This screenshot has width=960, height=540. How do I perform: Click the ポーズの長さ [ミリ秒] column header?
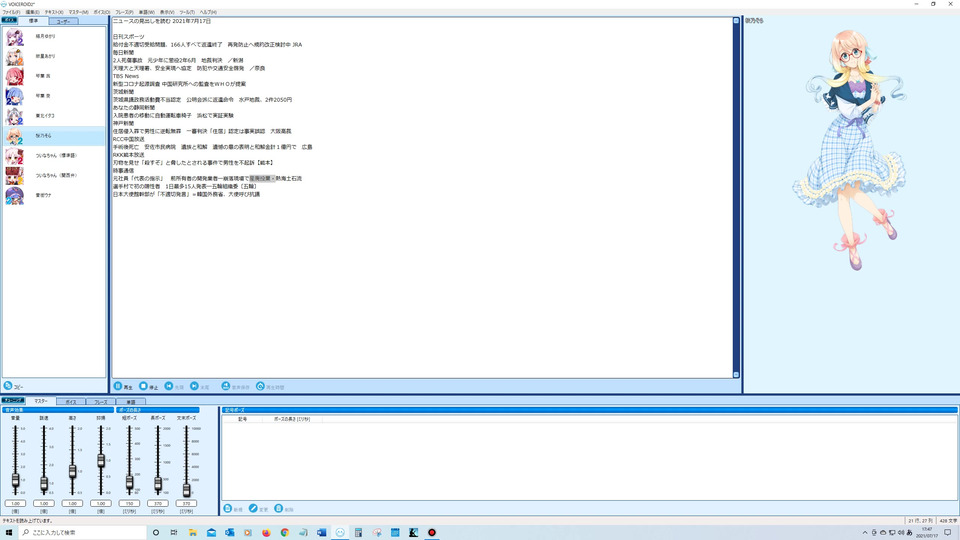point(291,419)
